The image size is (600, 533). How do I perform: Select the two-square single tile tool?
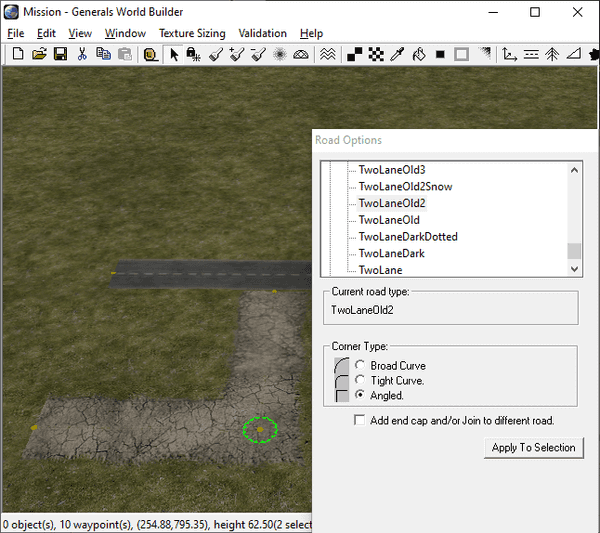point(354,54)
